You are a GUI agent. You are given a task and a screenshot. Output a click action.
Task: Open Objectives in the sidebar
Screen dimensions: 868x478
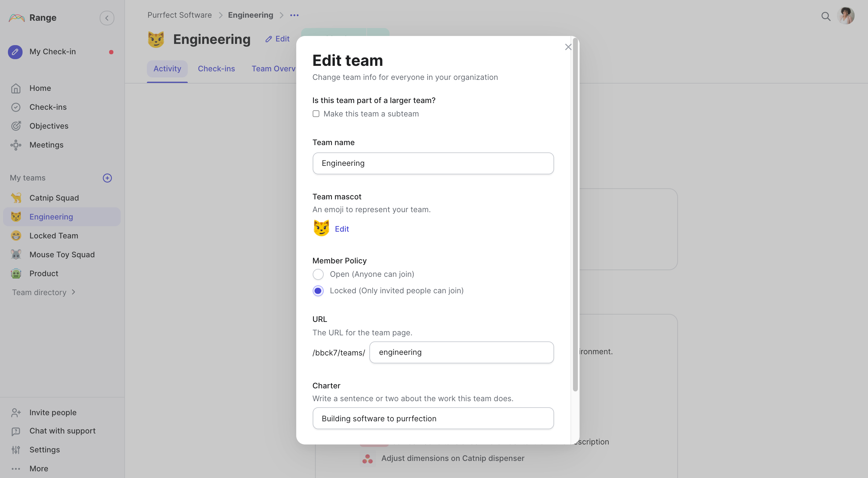click(49, 126)
